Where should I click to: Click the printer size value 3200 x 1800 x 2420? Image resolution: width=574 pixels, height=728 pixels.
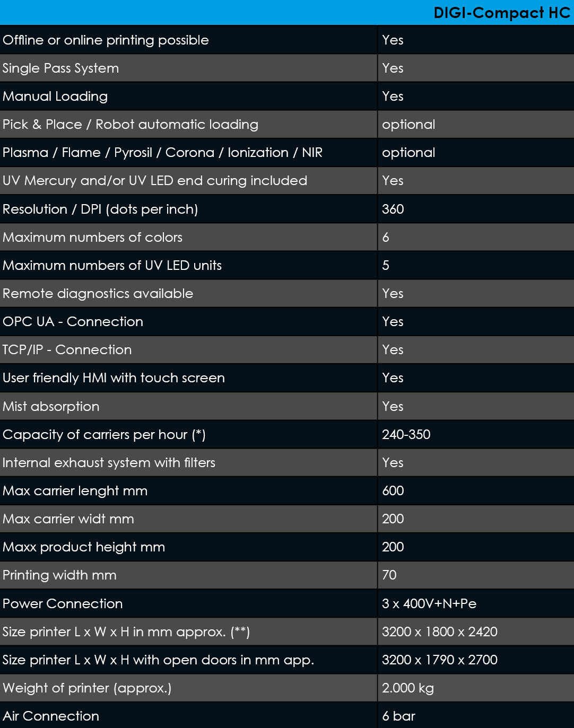pos(439,631)
